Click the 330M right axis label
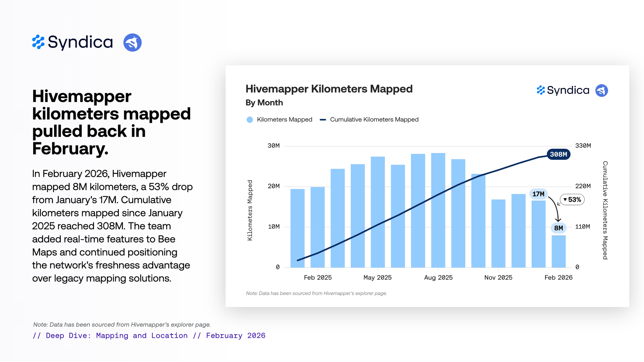 pos(583,146)
